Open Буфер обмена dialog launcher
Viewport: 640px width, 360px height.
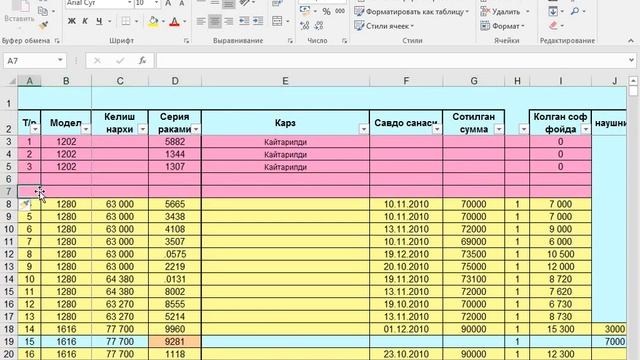57,41
